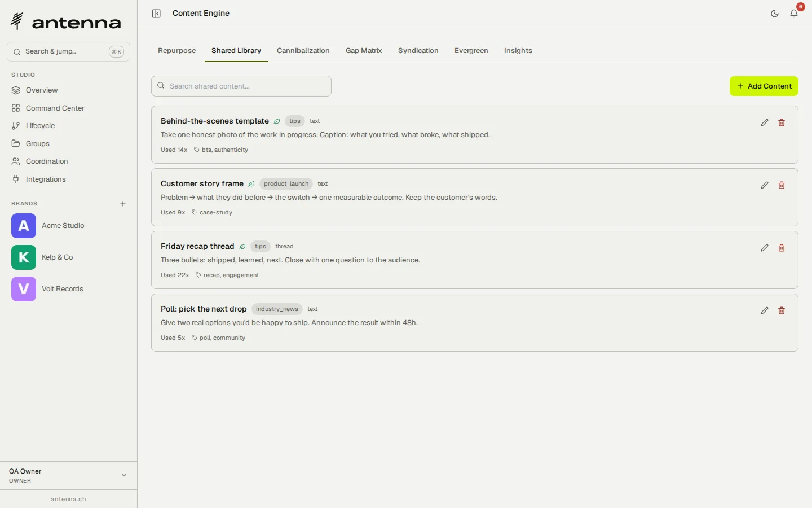Switch to Repurpose tab
This screenshot has height=508, width=812.
point(177,51)
